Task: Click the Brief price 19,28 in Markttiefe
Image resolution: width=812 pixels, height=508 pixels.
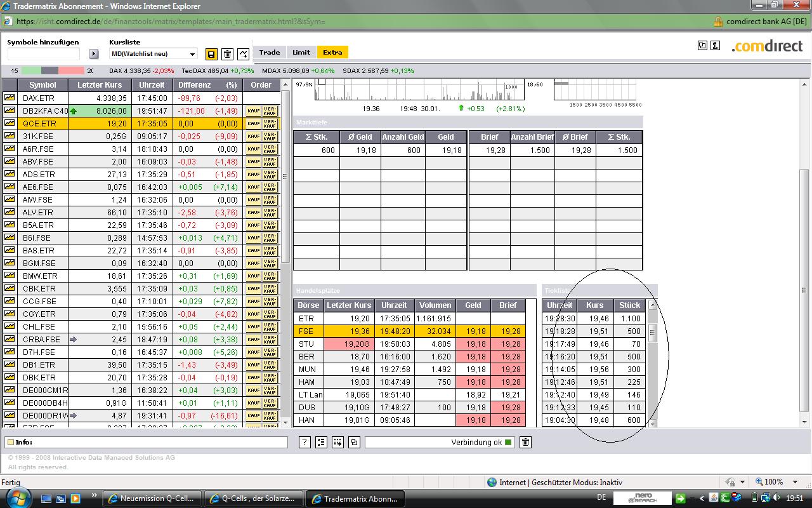Action: click(494, 150)
